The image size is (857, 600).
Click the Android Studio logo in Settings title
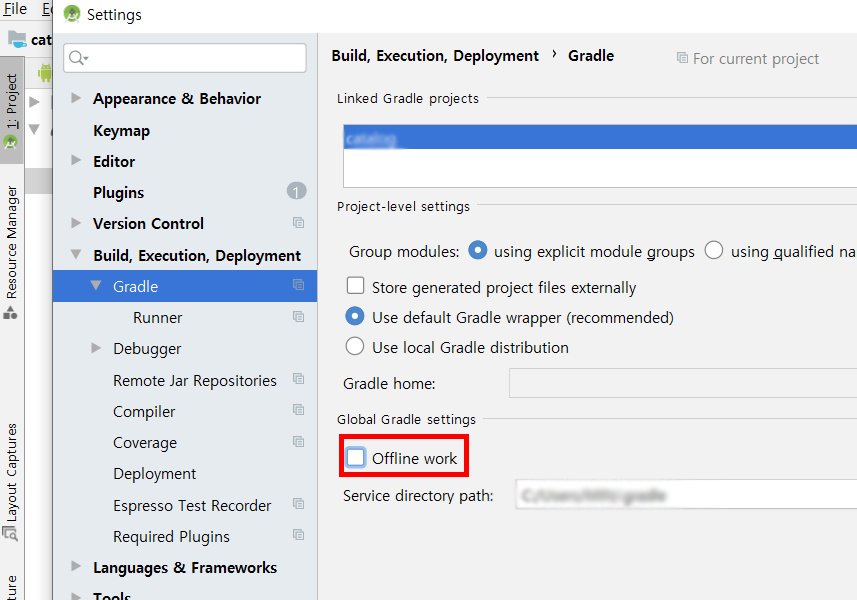pyautogui.click(x=72, y=14)
